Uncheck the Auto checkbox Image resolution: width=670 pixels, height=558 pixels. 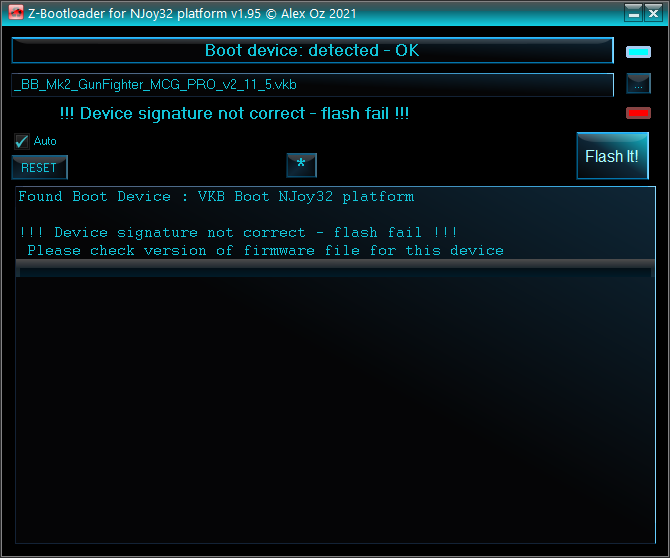point(21,141)
